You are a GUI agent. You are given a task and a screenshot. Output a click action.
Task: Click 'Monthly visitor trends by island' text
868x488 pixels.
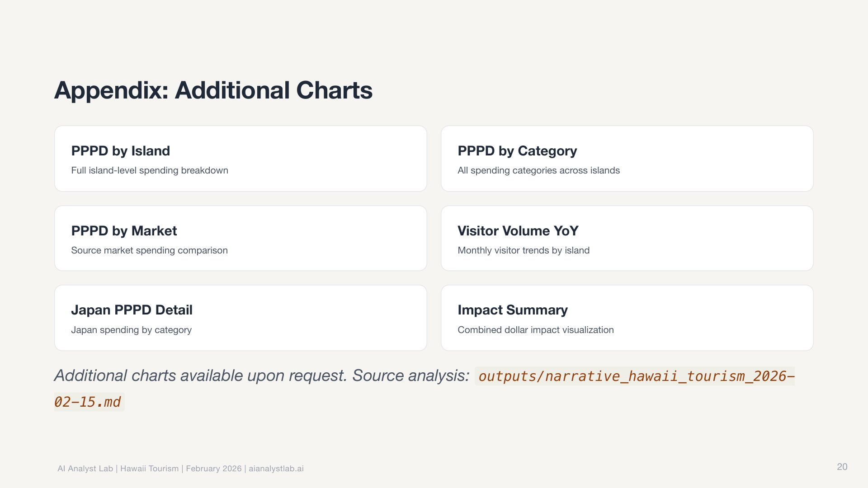tap(523, 250)
